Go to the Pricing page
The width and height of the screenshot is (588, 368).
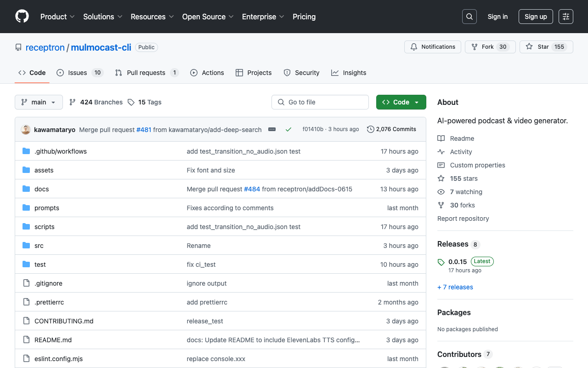click(x=304, y=17)
